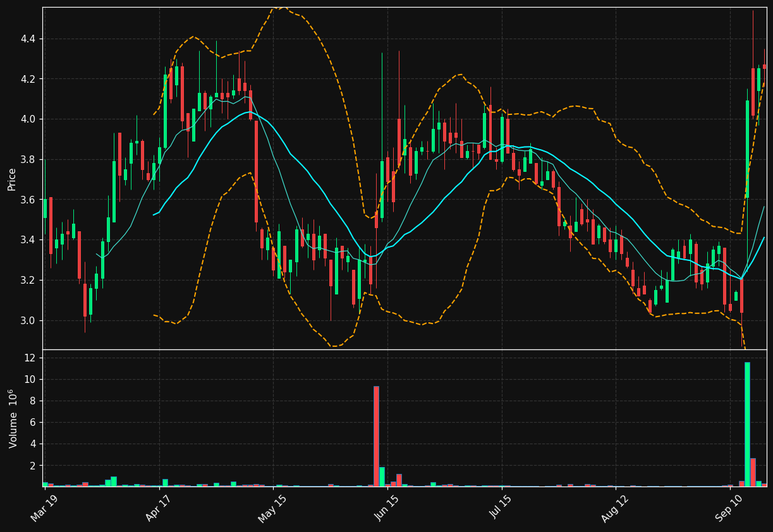Click the 'Aug 12' date label
This screenshot has height=532, width=773.
[616, 508]
